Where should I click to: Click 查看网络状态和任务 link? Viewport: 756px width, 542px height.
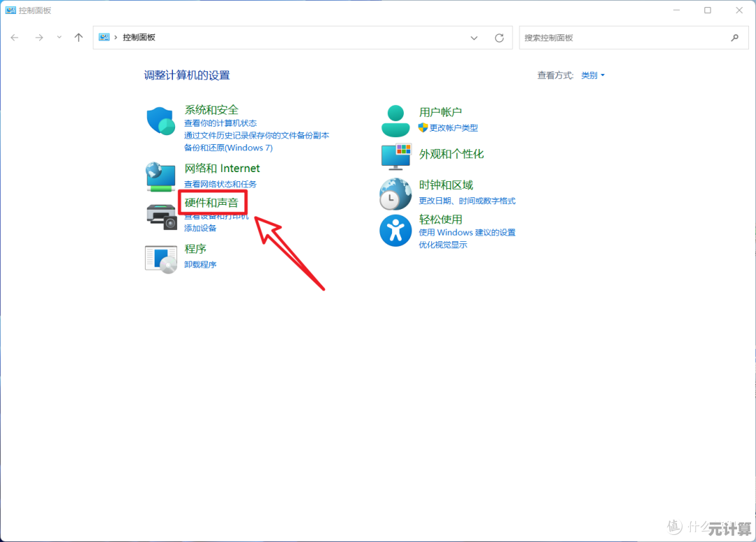(220, 184)
